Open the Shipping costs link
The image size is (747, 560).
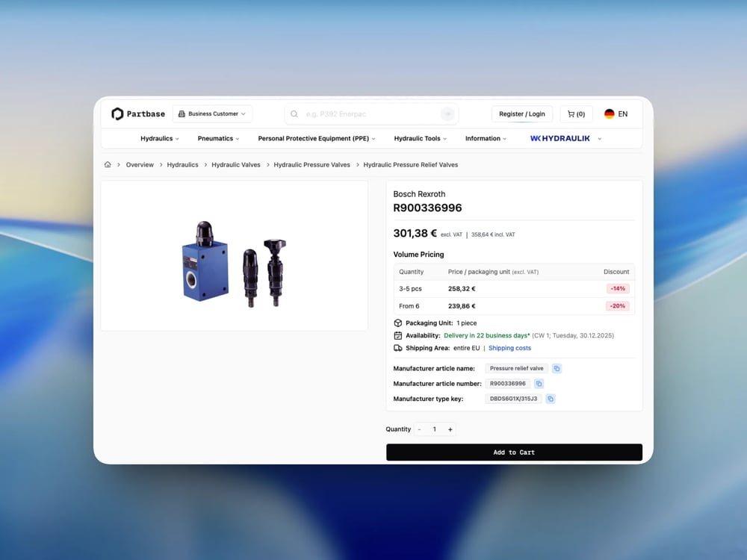click(509, 348)
